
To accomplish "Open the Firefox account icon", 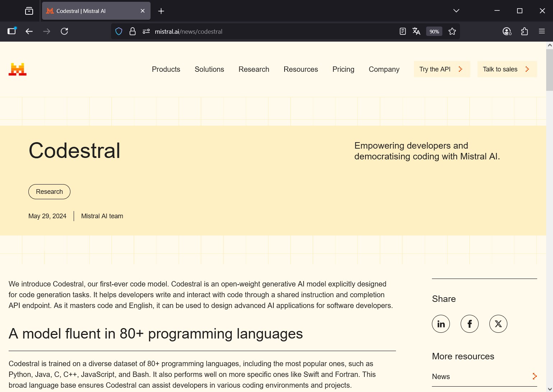I will tap(507, 32).
